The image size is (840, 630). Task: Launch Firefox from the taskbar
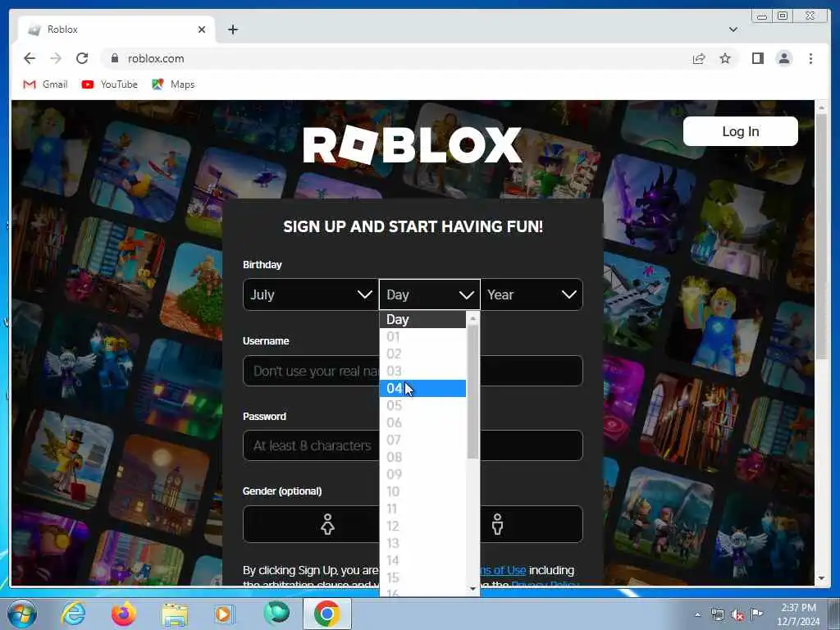pyautogui.click(x=124, y=614)
